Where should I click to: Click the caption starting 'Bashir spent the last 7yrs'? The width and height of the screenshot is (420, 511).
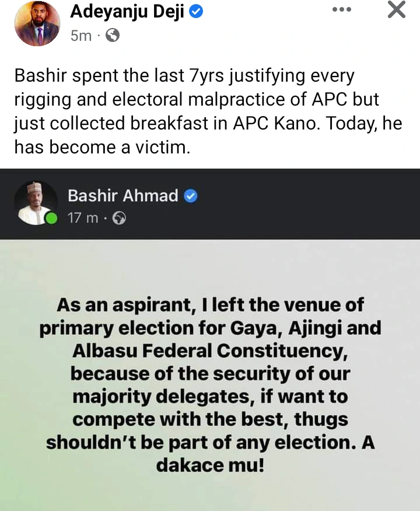coord(184,76)
